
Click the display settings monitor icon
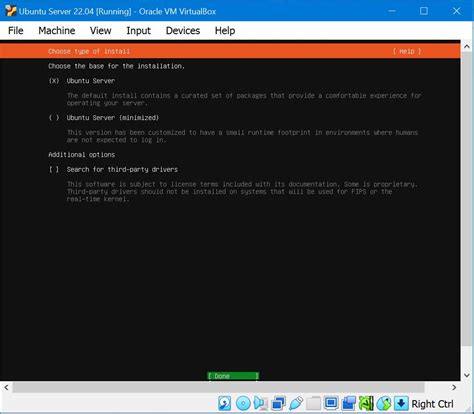click(331, 403)
